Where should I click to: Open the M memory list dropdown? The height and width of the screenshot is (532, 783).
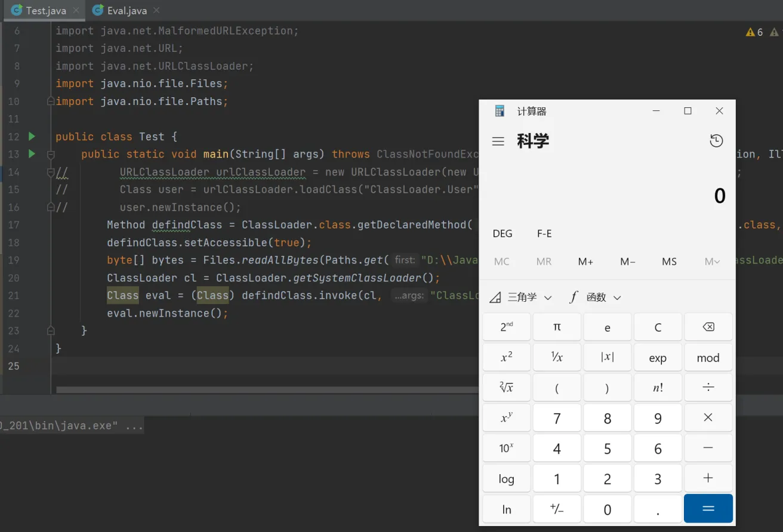click(712, 262)
